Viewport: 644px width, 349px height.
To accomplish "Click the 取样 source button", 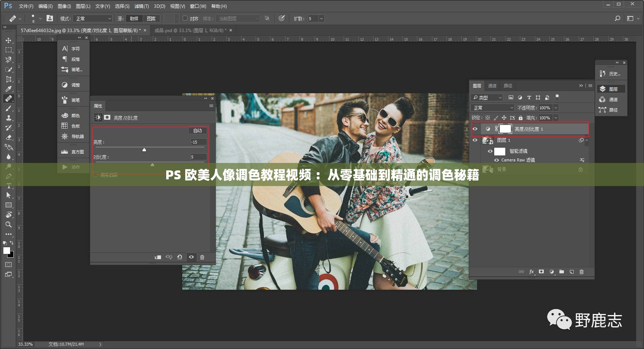I will point(134,18).
